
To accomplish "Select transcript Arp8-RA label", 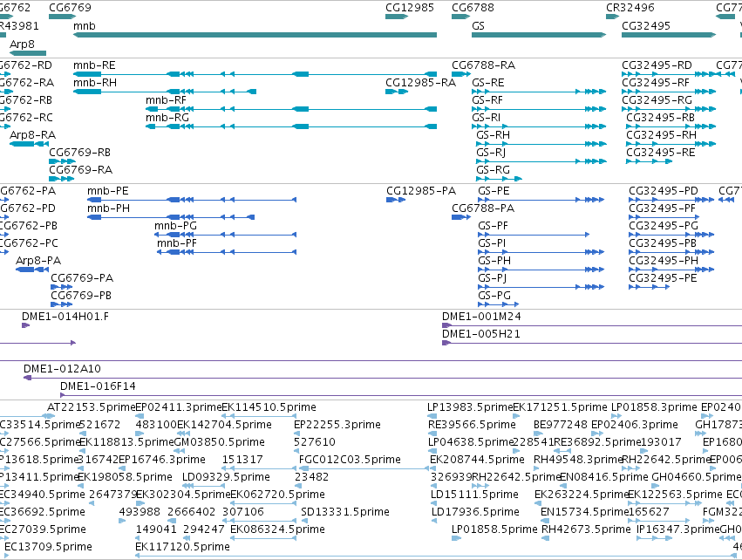I will (32, 135).
